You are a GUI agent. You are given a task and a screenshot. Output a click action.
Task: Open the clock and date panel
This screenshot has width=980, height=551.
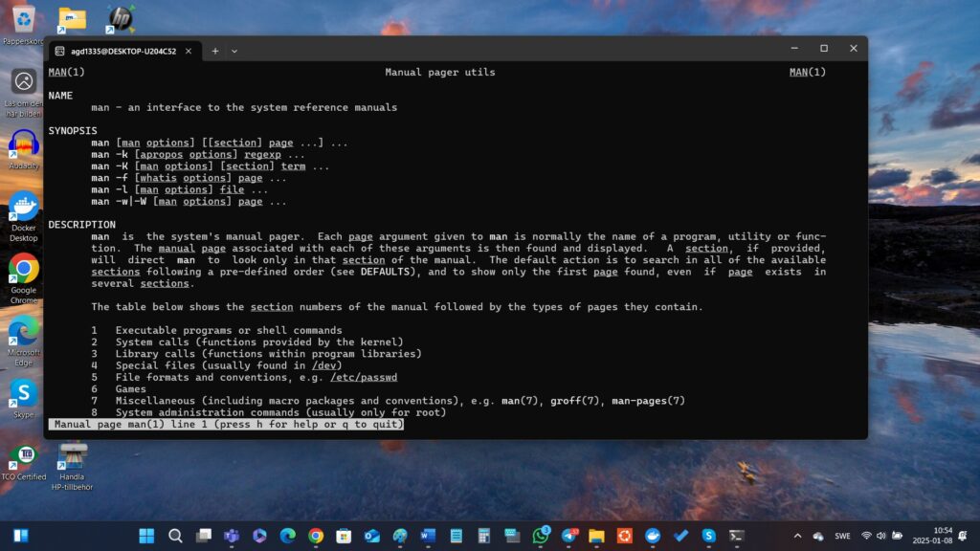click(x=942, y=536)
